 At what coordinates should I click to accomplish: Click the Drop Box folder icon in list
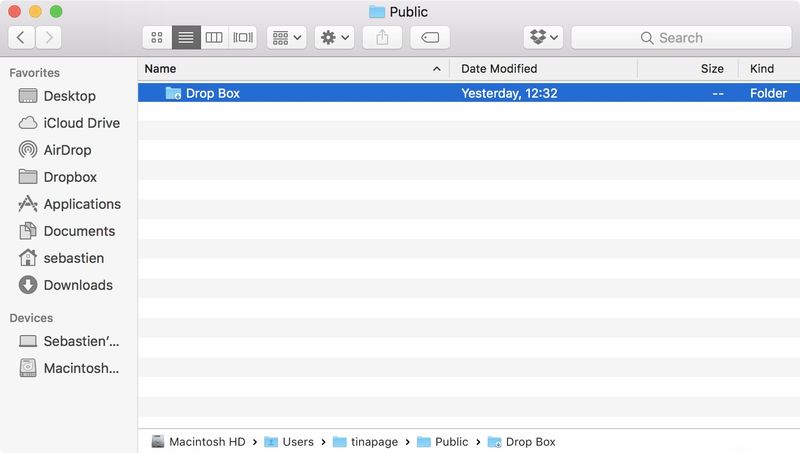[x=173, y=93]
